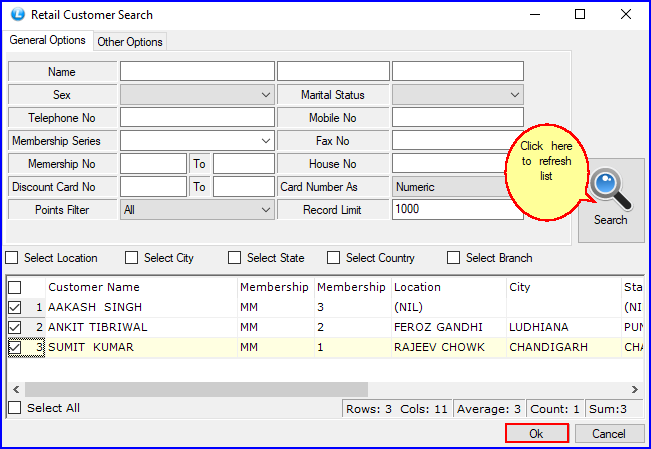651x449 pixels.
Task: Click the Customer Name column header
Action: [141, 287]
